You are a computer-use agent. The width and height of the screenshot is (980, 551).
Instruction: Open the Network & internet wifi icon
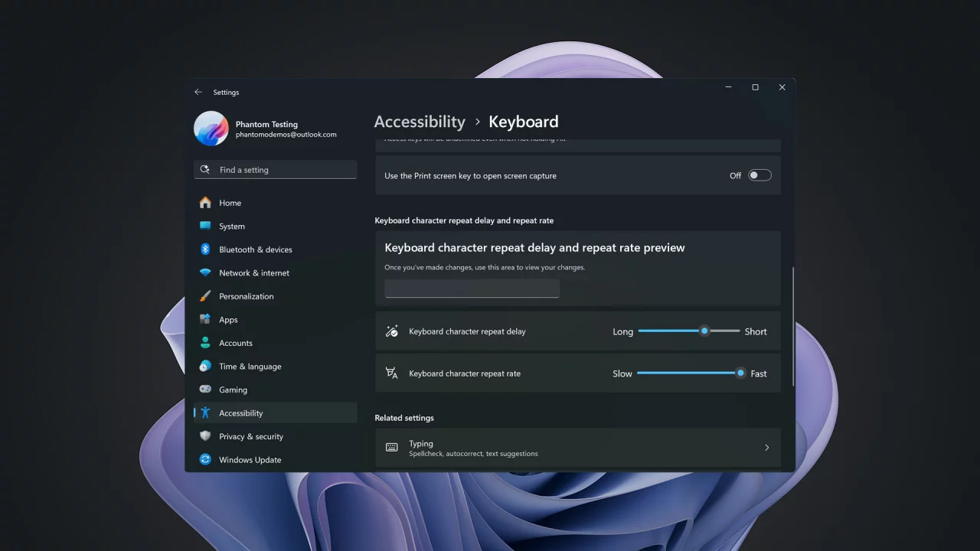coord(205,272)
